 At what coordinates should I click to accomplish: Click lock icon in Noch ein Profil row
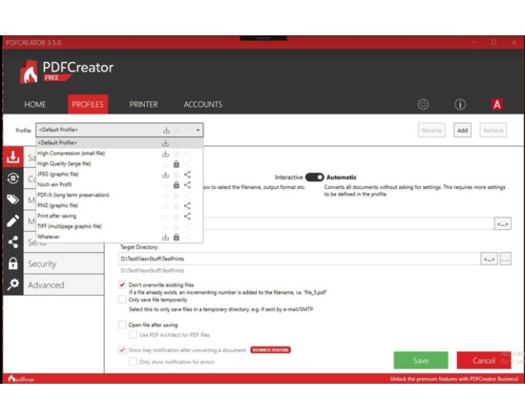[177, 185]
